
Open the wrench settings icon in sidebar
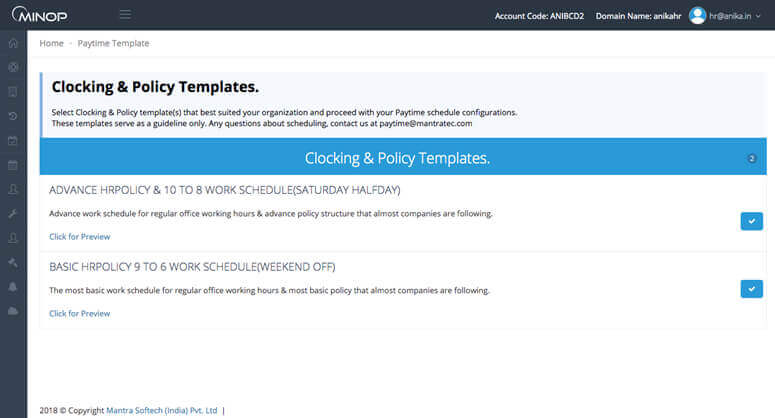click(13, 214)
